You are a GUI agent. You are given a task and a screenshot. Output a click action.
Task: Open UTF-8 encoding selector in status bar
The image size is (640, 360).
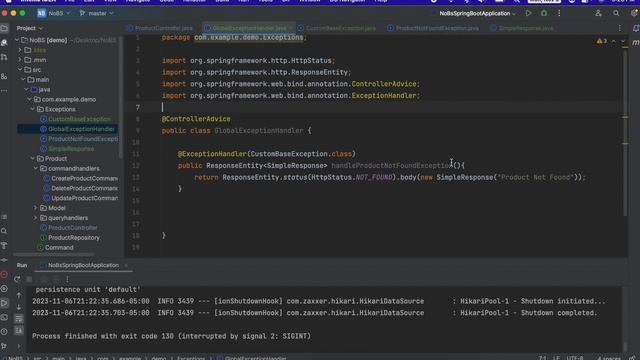click(x=575, y=358)
